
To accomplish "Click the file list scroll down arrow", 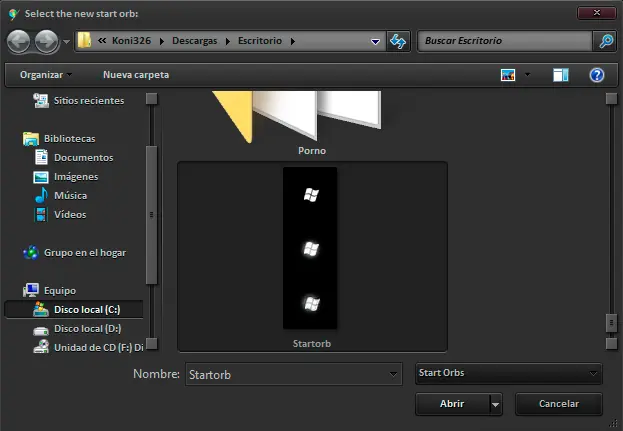I will click(611, 344).
